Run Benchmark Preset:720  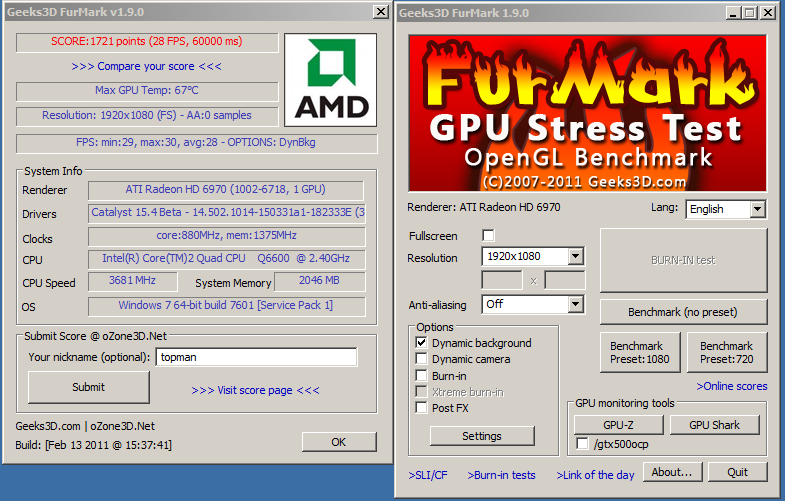point(727,352)
